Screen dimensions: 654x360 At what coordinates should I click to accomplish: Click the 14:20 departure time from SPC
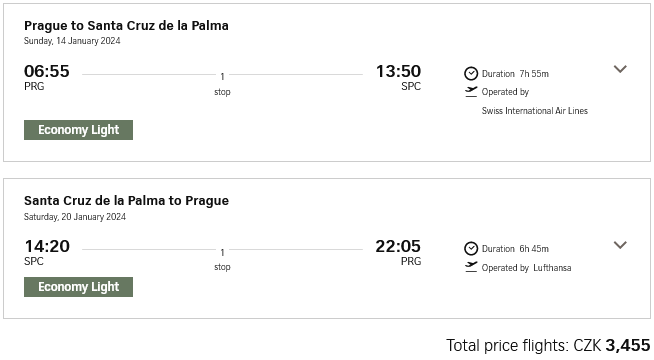click(47, 246)
